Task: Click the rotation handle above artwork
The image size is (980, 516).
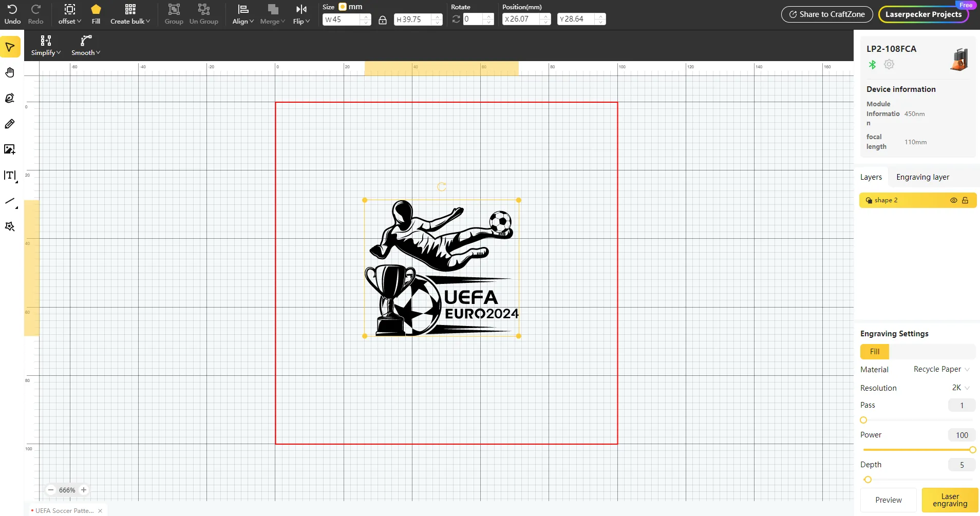Action: pos(441,187)
